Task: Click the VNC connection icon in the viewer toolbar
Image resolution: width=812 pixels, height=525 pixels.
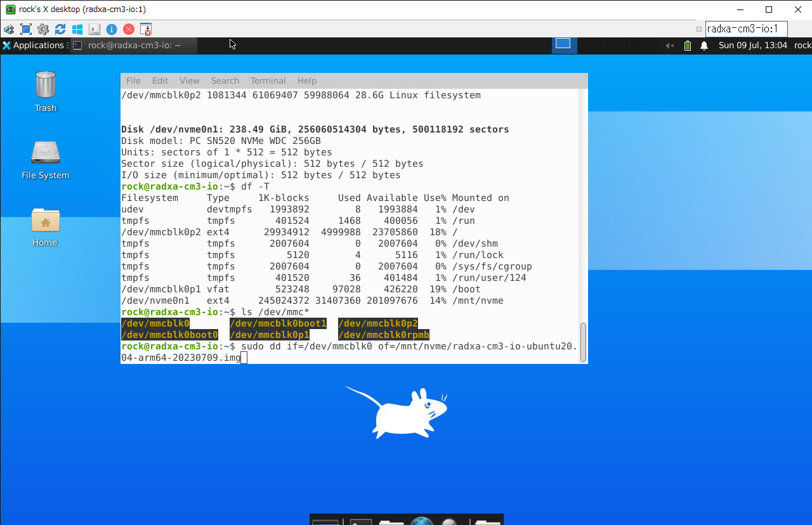Action: pos(9,29)
